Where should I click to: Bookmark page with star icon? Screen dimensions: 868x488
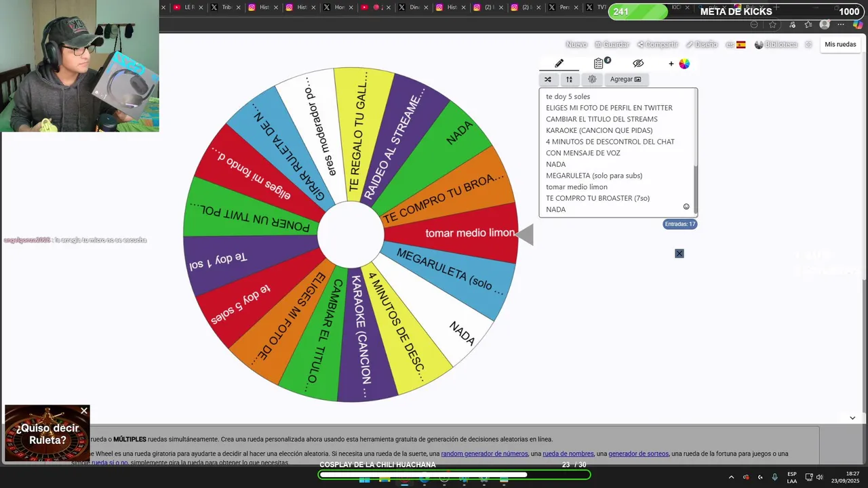(x=772, y=24)
